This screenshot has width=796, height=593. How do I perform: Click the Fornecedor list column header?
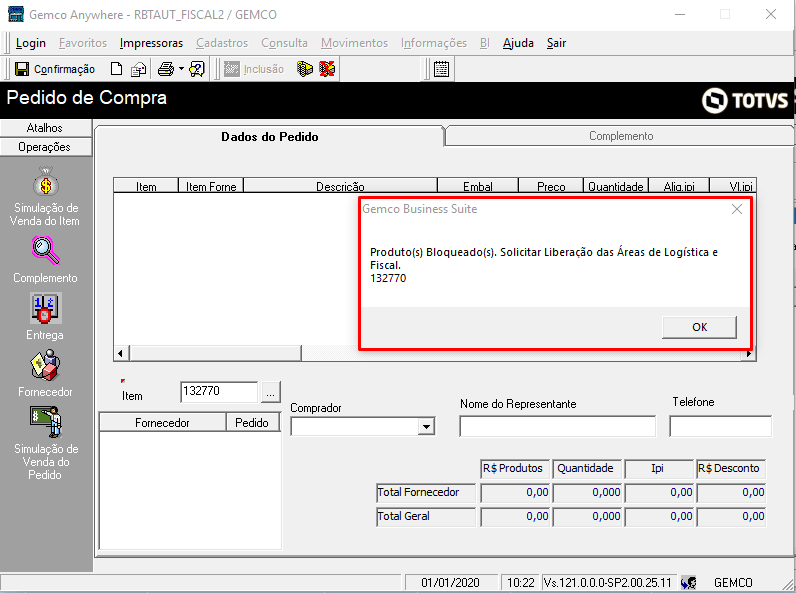coord(162,422)
